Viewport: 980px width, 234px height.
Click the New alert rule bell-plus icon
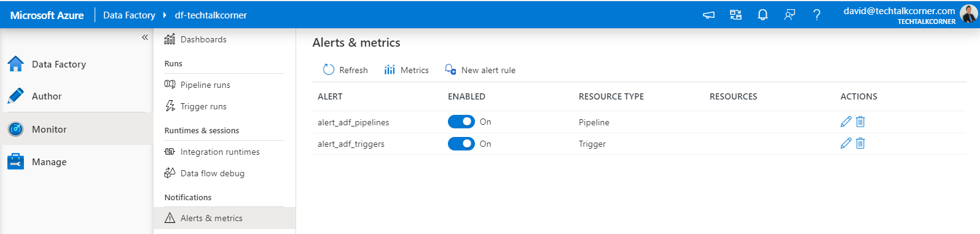[x=450, y=69]
